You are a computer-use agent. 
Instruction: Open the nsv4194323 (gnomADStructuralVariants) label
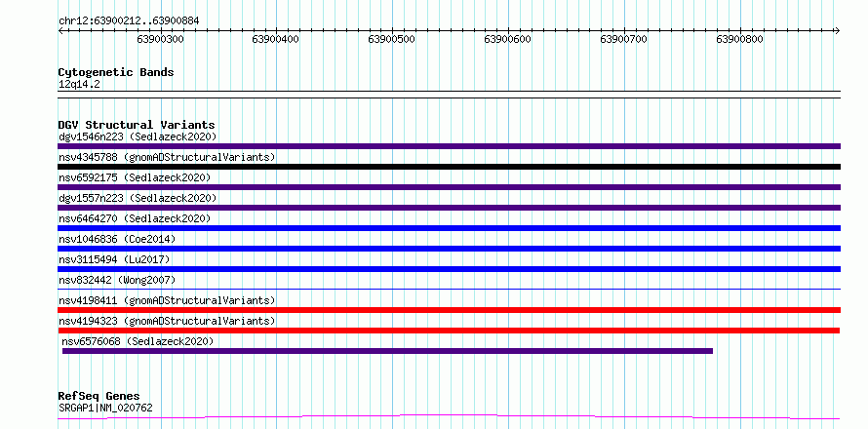(167, 321)
